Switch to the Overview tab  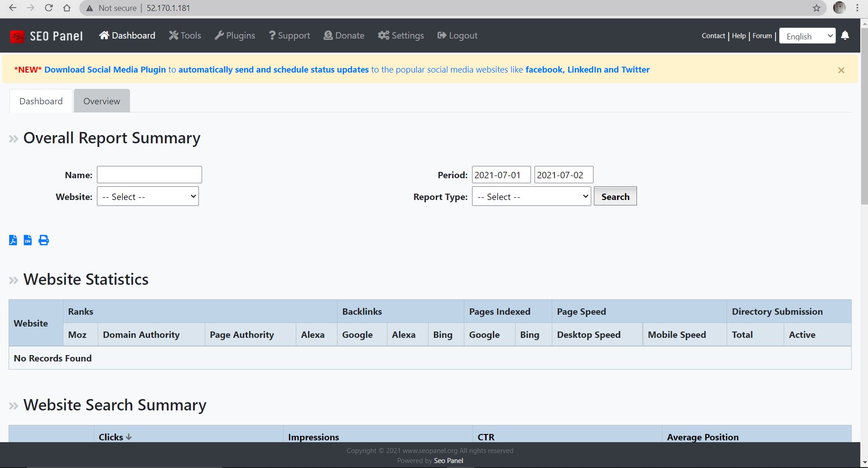[x=101, y=101]
